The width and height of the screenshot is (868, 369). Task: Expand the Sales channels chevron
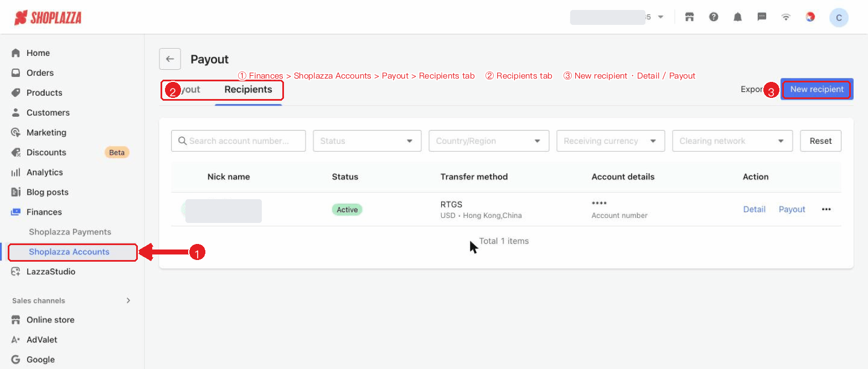point(128,300)
